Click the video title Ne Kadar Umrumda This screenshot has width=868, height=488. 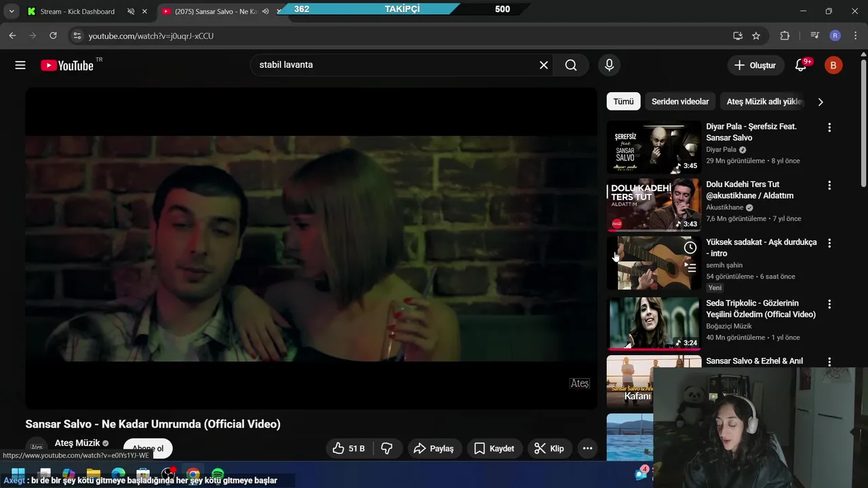tap(153, 424)
